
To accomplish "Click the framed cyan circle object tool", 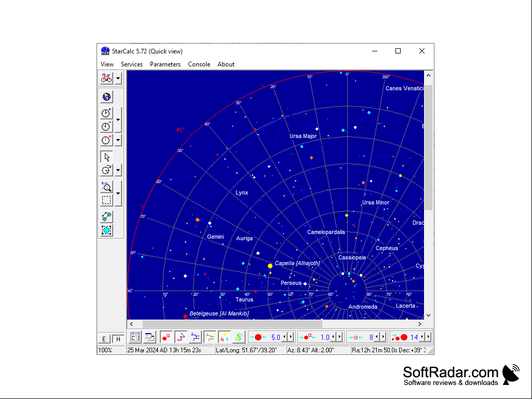I will (106, 230).
